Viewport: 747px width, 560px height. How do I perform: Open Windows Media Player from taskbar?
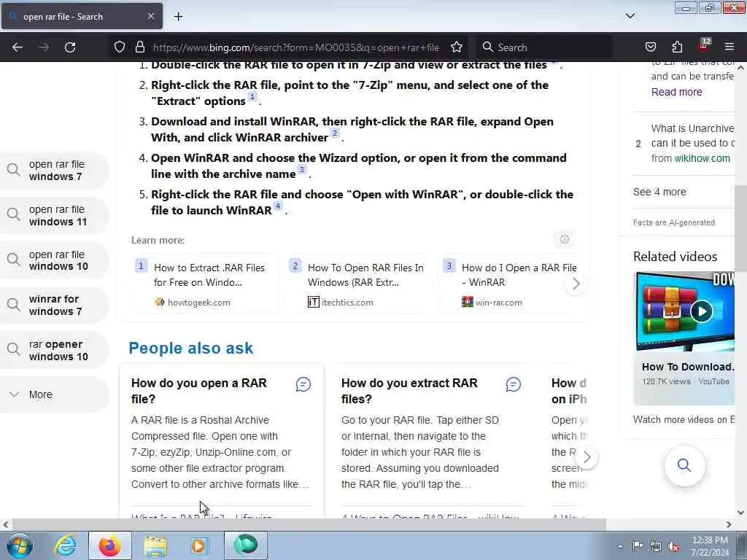point(200,545)
